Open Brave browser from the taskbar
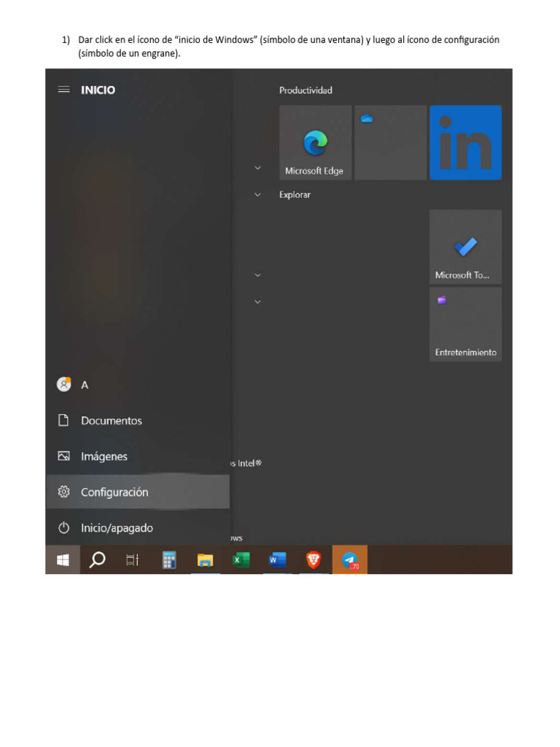The height and width of the screenshot is (747, 560). pyautogui.click(x=314, y=560)
